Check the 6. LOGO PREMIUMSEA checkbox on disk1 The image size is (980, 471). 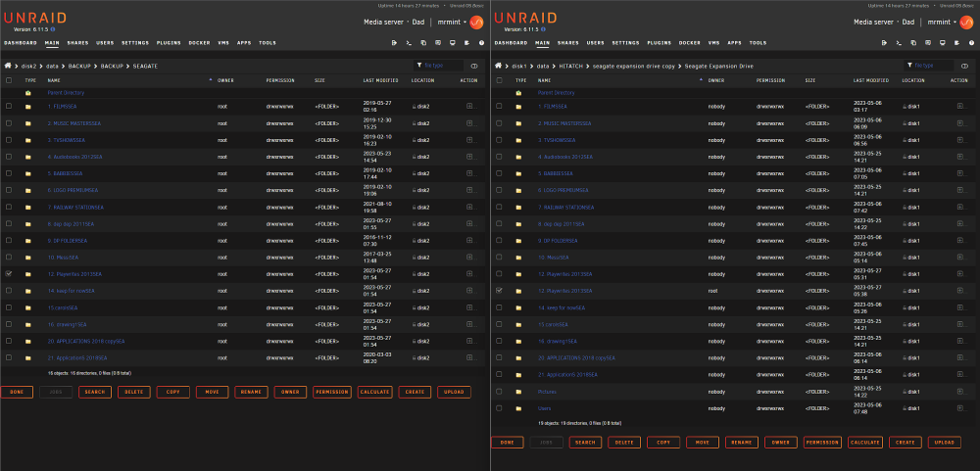click(x=499, y=190)
